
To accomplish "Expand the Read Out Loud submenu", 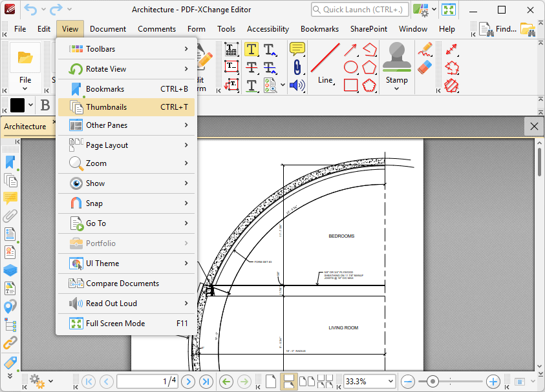I will [126, 303].
